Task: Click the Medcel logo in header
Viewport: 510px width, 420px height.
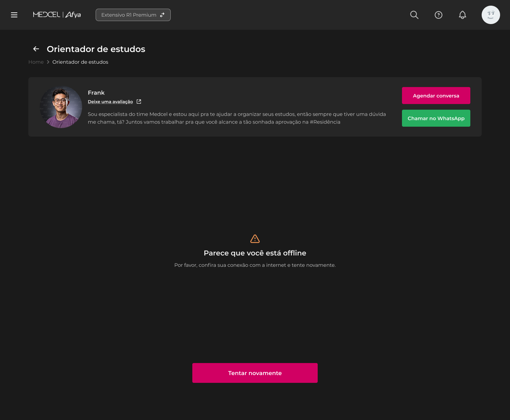Action: click(46, 15)
